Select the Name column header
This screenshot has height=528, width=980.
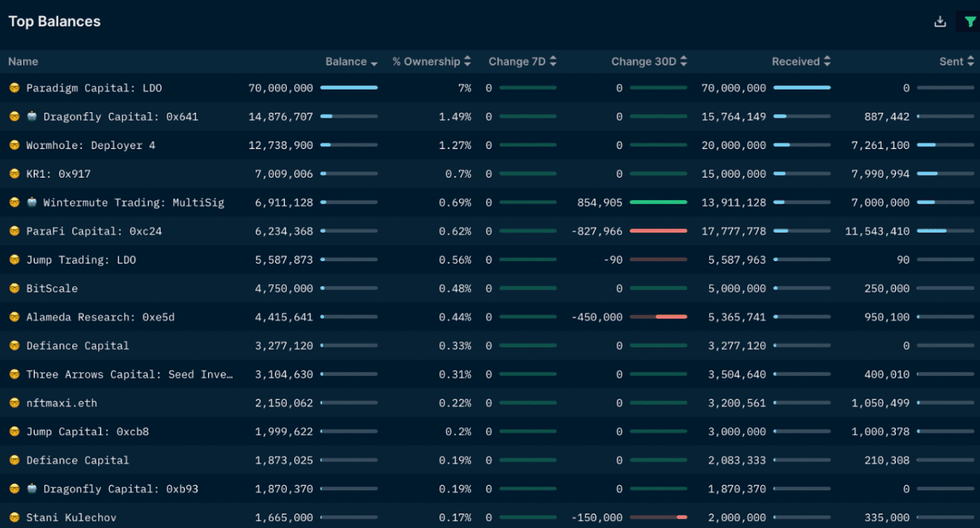click(22, 62)
